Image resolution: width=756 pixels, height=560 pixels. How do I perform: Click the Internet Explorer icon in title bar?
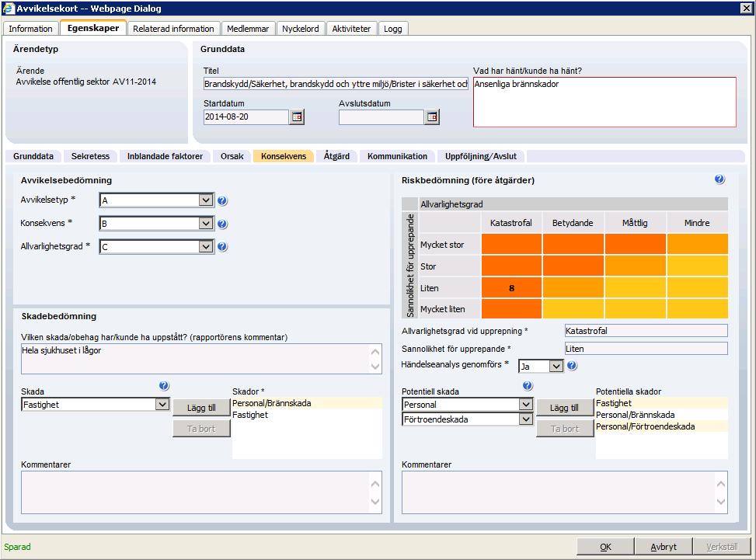pos(9,9)
